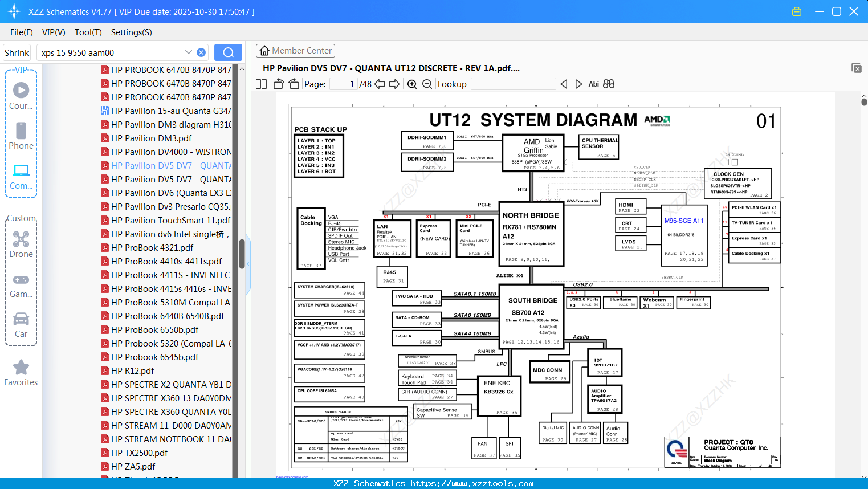Click the pop-out panel icon at top right
This screenshot has height=489, width=868.
pos(857,68)
